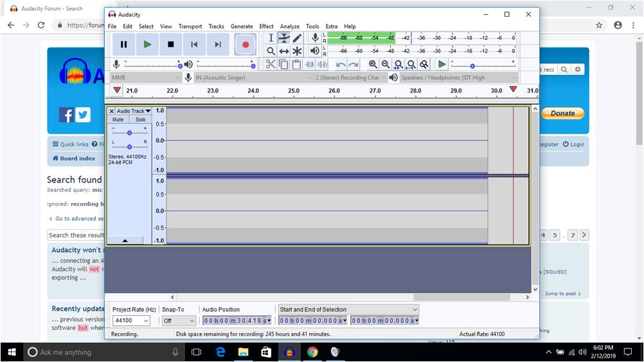The image size is (644, 362).
Task: Click the Play-at-Speed green button
Action: point(442,64)
